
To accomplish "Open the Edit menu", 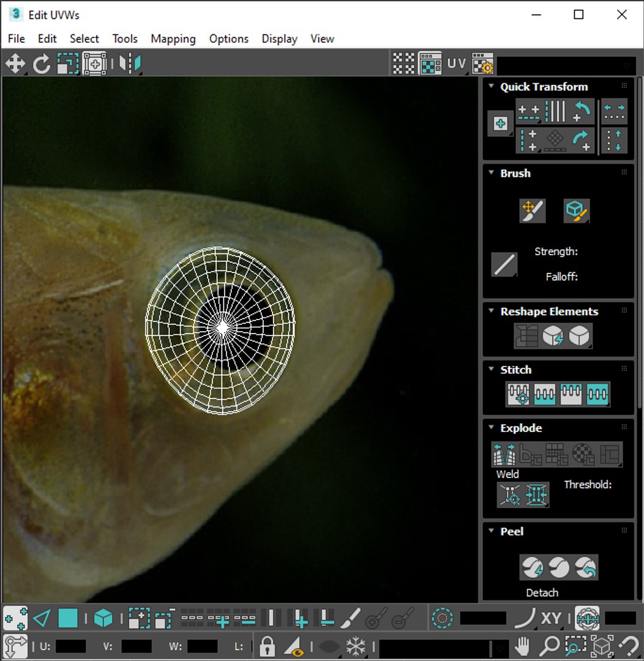I will [x=47, y=39].
